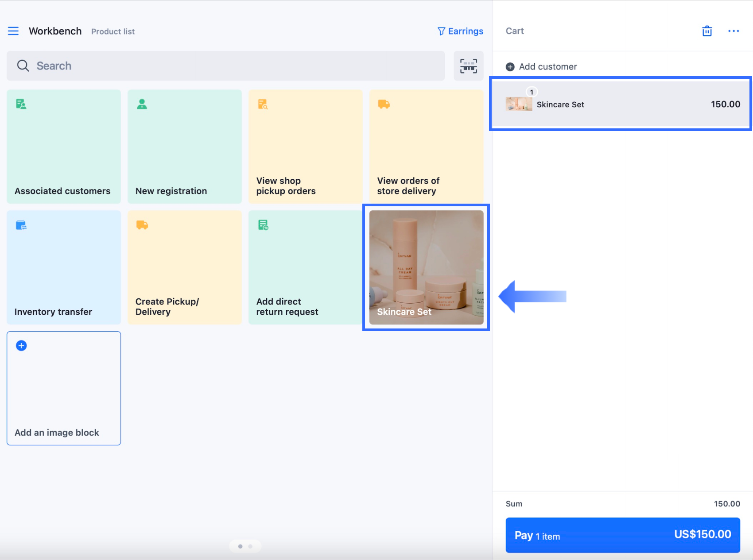
Task: Empty the cart using trash icon
Action: pos(706,31)
